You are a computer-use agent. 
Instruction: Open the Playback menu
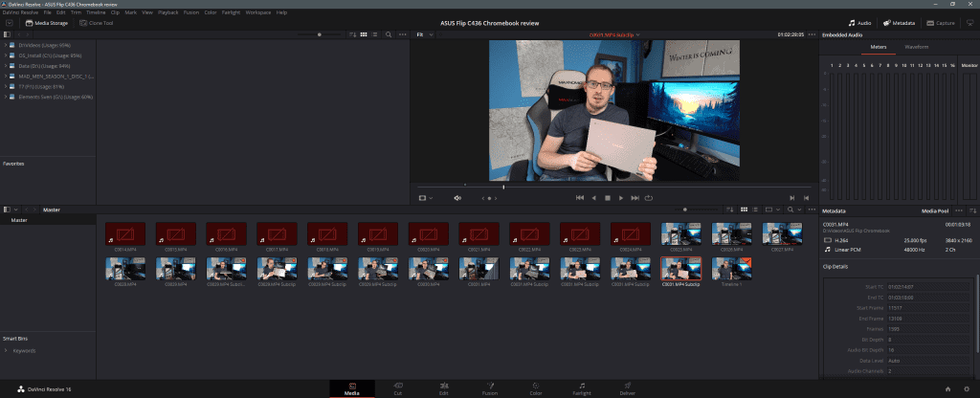pyautogui.click(x=168, y=12)
